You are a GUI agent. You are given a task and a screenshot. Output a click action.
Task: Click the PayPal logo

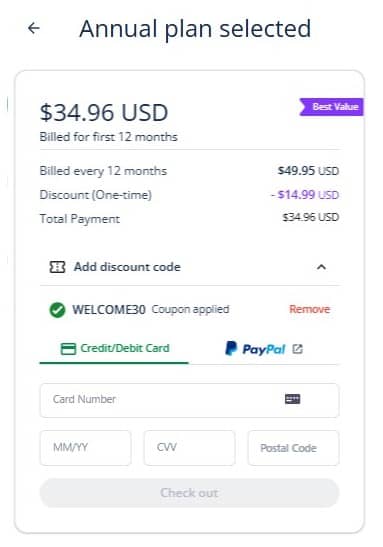point(256,349)
